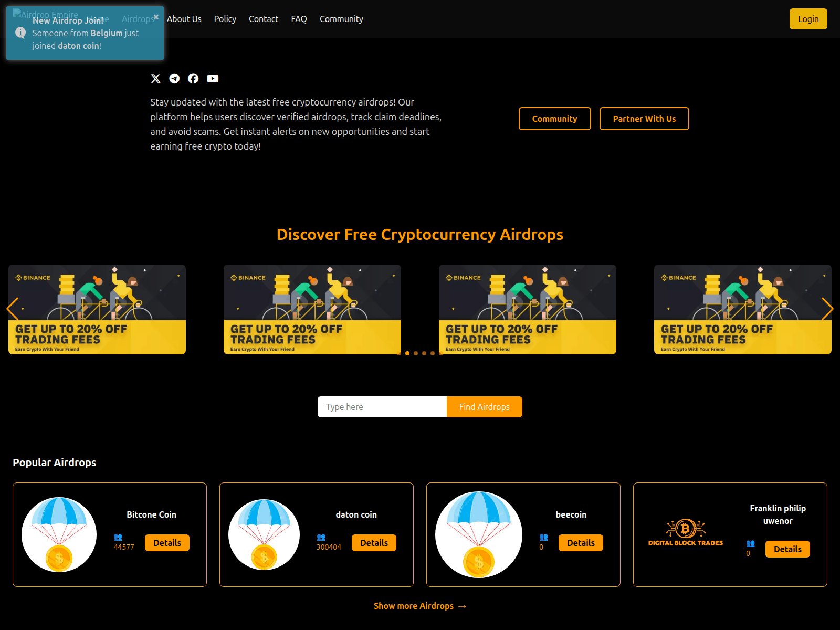Image resolution: width=840 pixels, height=630 pixels.
Task: Click the participant count 300404
Action: (329, 547)
